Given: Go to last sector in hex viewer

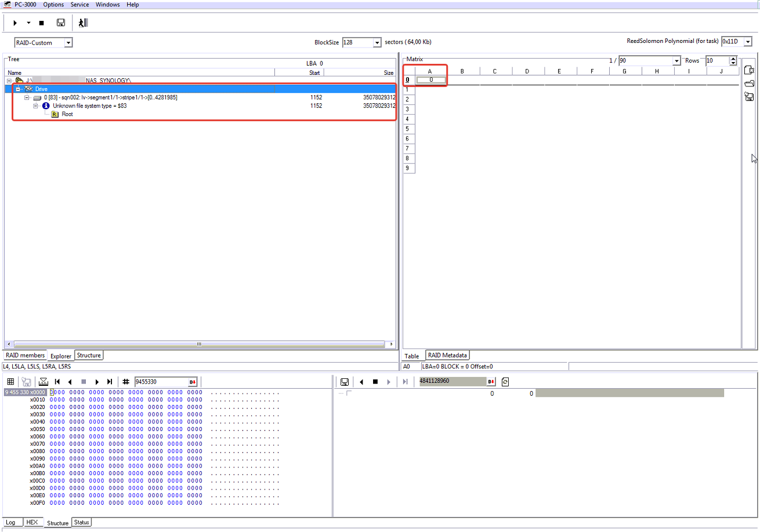Looking at the screenshot, I should 110,382.
